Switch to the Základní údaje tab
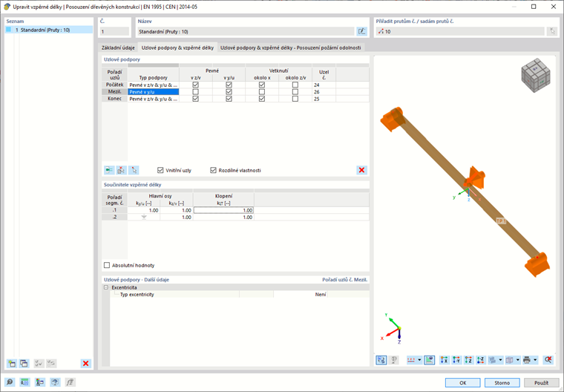564x392 pixels. click(x=118, y=48)
